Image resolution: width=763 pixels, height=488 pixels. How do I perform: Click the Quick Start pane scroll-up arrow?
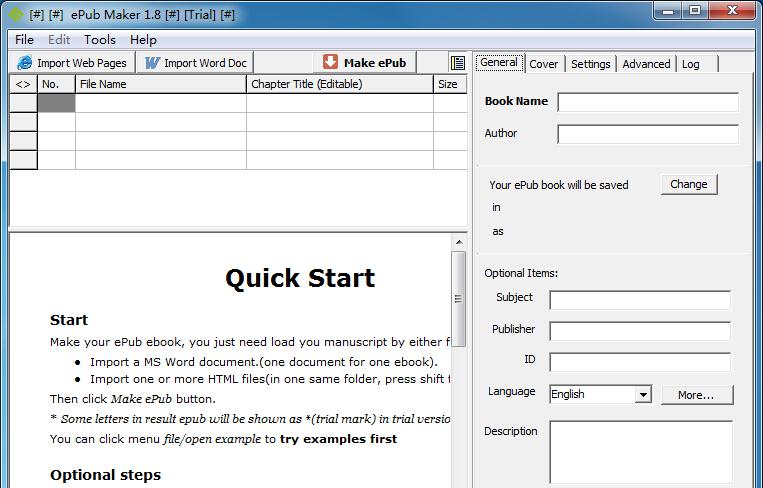tap(459, 242)
